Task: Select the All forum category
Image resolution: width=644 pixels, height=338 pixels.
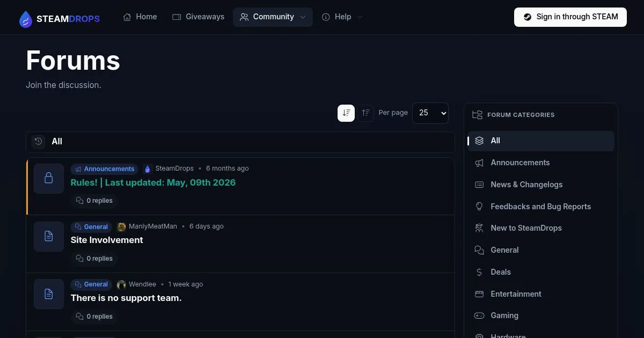Action: [541, 141]
